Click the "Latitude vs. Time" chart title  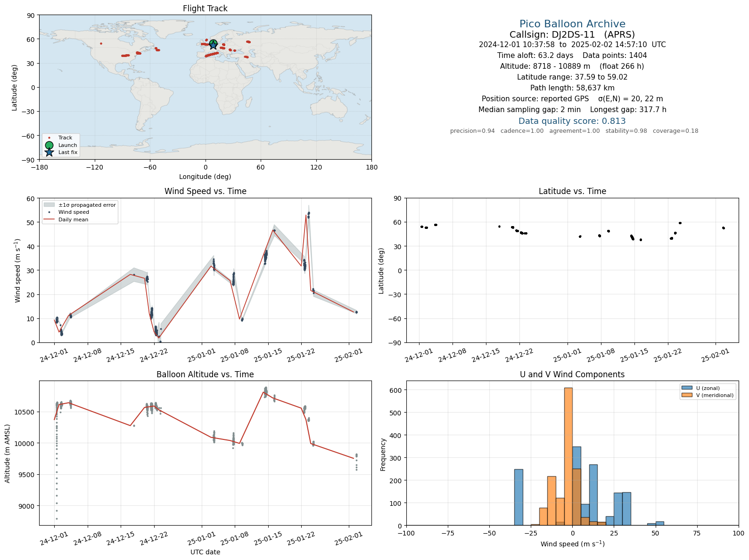click(572, 191)
